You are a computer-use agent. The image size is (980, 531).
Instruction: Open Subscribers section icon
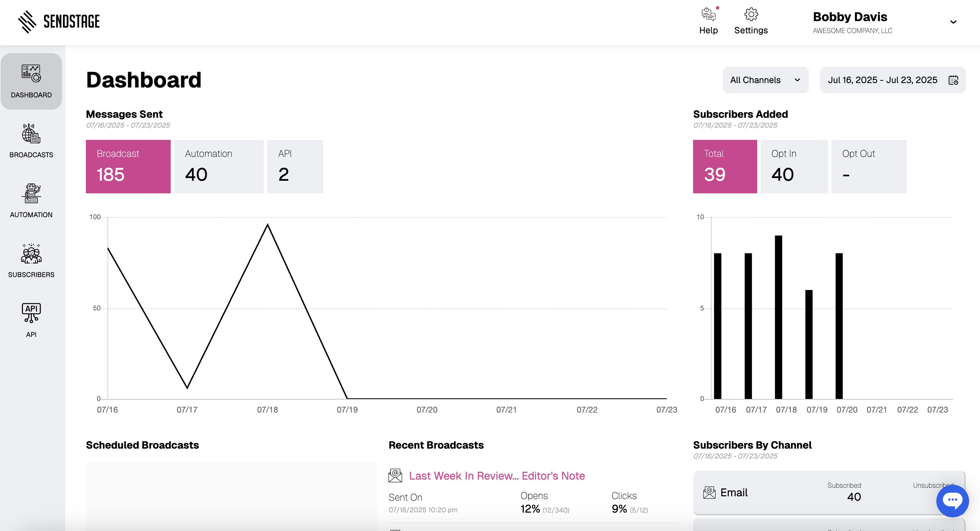(x=31, y=254)
